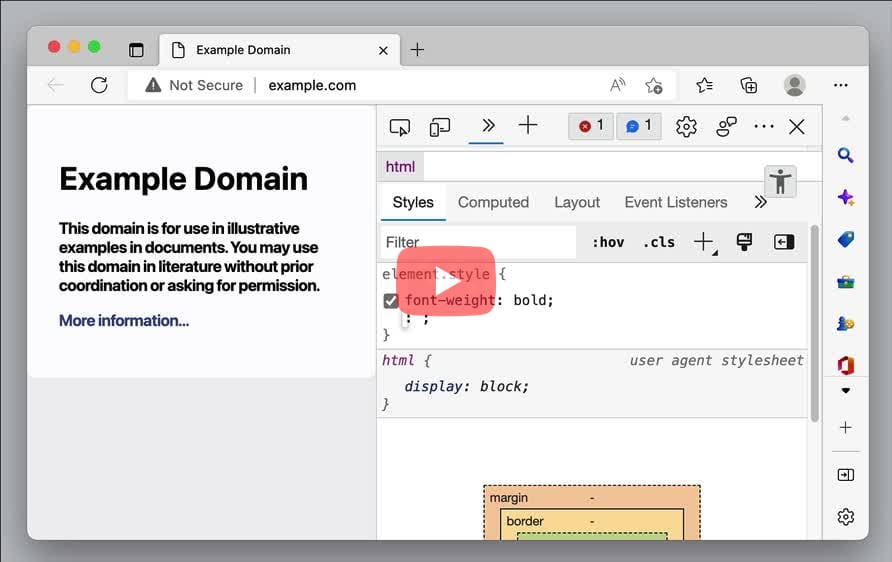The image size is (892, 562).
Task: Open the Favorites list
Action: [704, 85]
